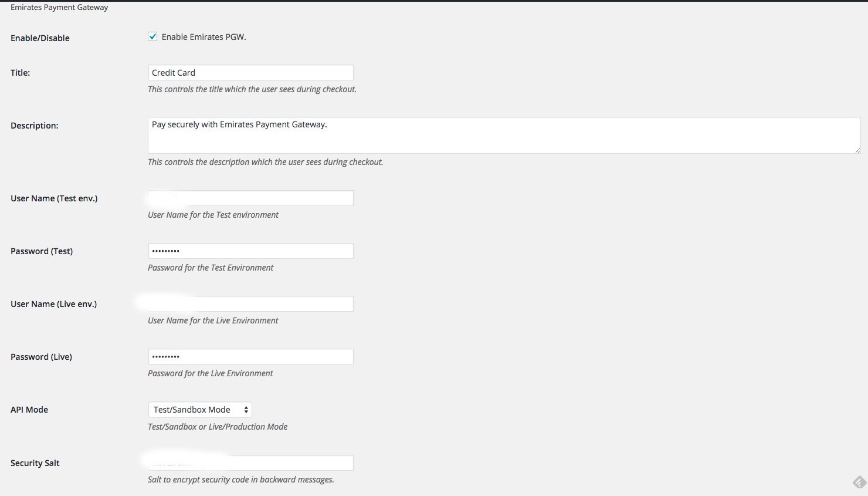
Task: Focus the Password (Test) field
Action: click(x=250, y=251)
